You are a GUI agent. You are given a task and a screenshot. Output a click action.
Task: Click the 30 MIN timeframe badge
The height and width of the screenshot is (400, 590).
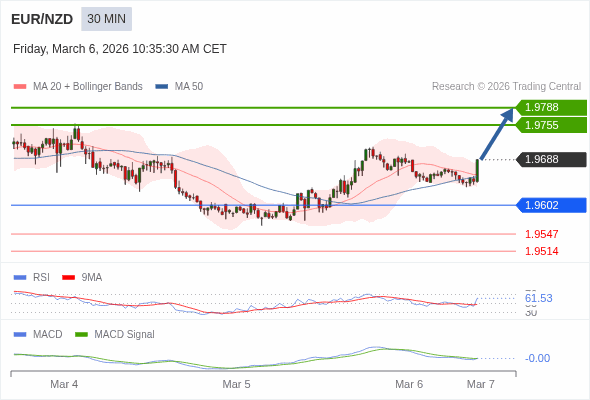(106, 19)
